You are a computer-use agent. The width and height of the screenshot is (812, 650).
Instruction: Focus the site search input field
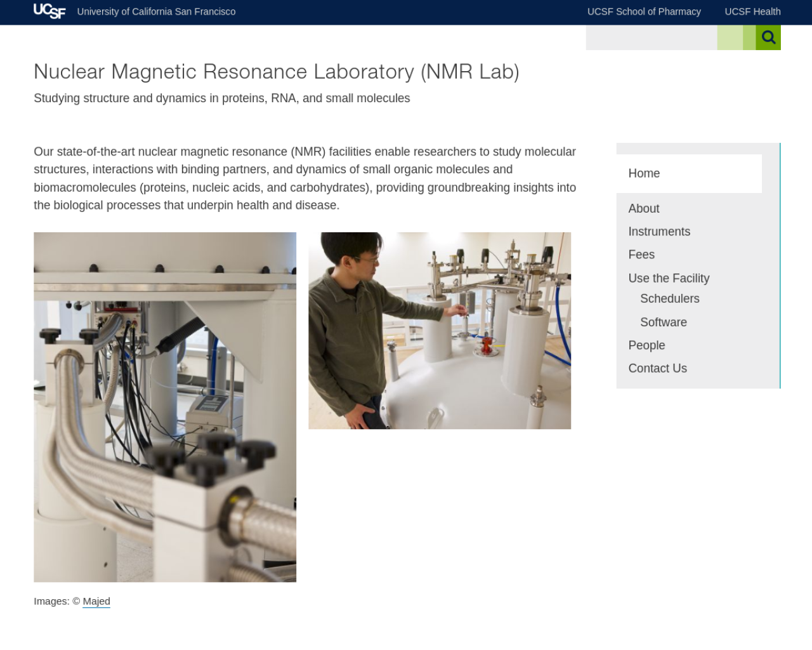click(652, 37)
